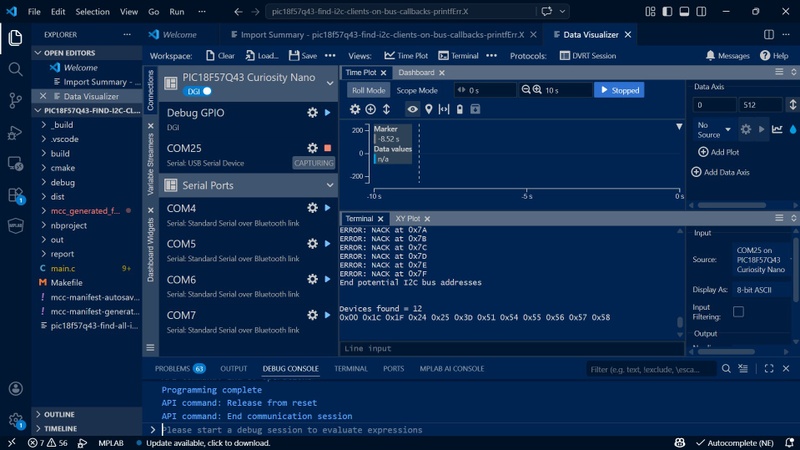Toggle the eye visibility icon in plot toolbar

(x=412, y=109)
